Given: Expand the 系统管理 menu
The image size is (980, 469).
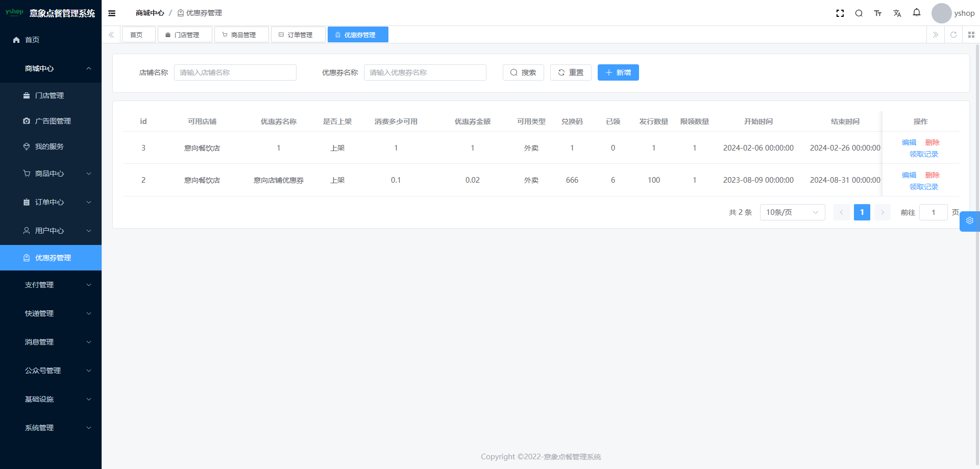Looking at the screenshot, I should tap(51, 428).
